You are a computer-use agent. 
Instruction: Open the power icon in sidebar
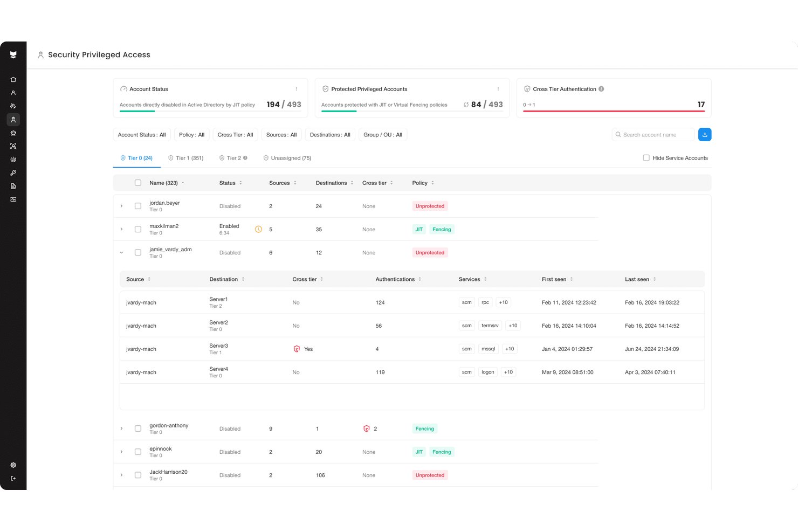click(13, 160)
